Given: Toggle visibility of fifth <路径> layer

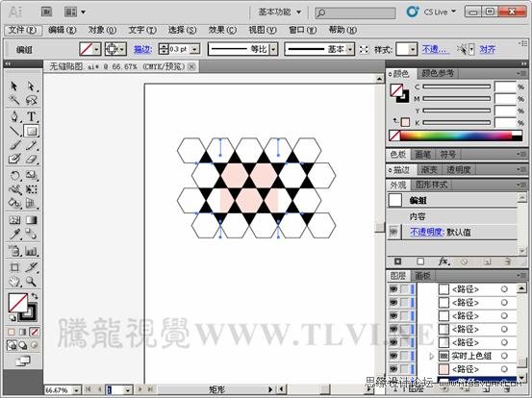Looking at the screenshot, I should pyautogui.click(x=393, y=342).
